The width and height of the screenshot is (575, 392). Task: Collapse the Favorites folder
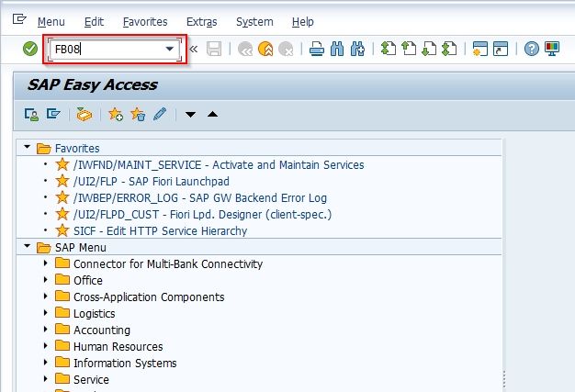click(28, 147)
